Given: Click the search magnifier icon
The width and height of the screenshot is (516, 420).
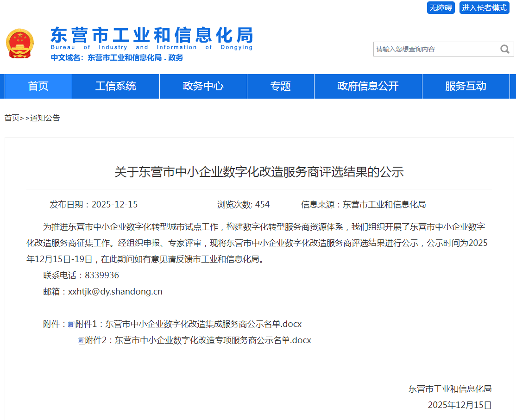Looking at the screenshot, I should (504, 49).
